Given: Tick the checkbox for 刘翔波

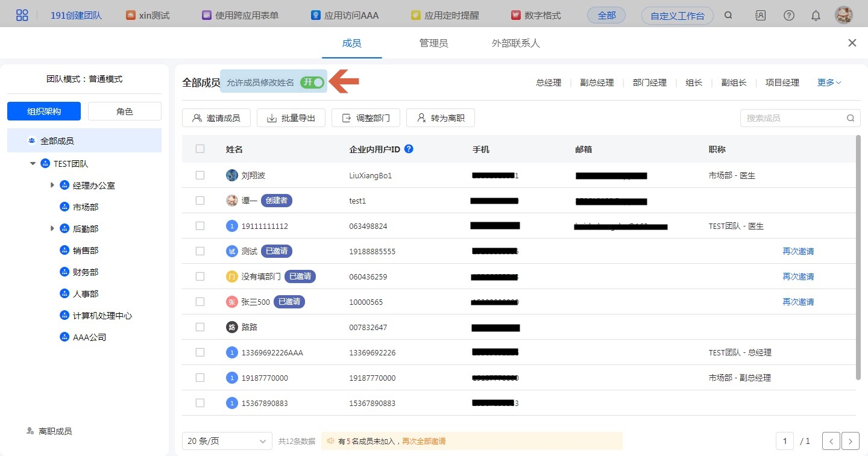Looking at the screenshot, I should (200, 175).
